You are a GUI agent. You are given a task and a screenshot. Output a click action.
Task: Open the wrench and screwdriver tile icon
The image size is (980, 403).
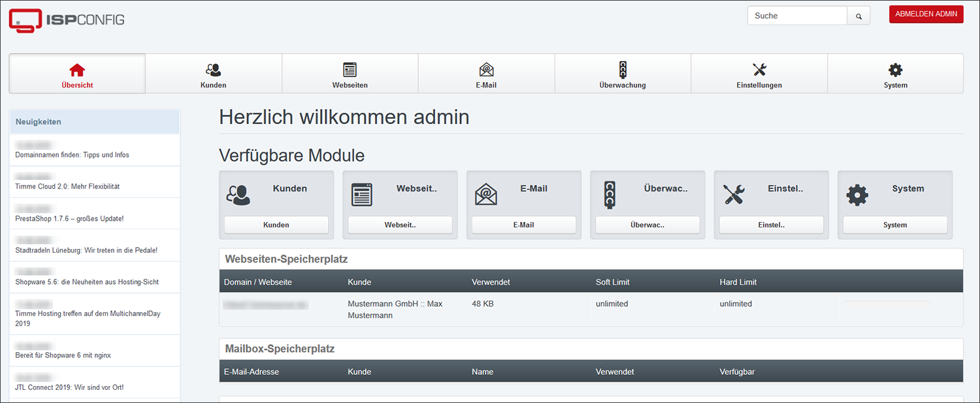point(733,195)
